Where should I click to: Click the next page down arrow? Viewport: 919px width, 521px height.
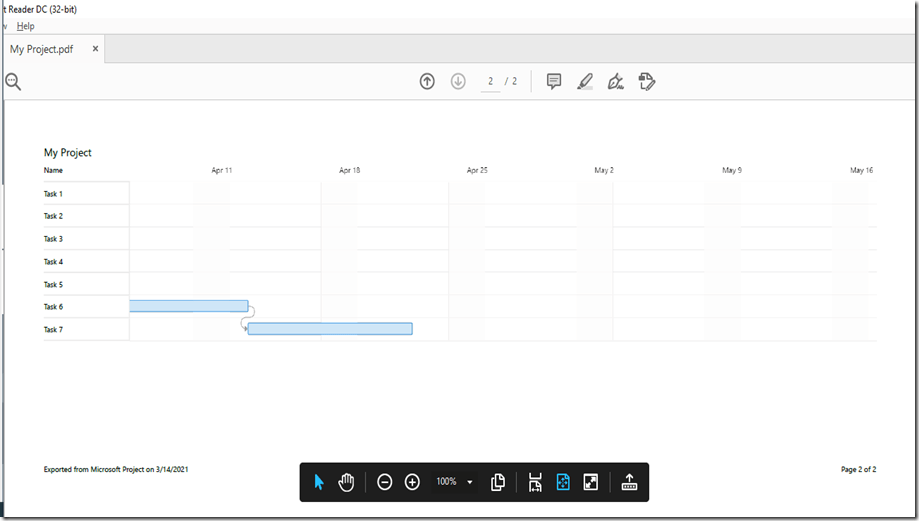click(x=458, y=81)
